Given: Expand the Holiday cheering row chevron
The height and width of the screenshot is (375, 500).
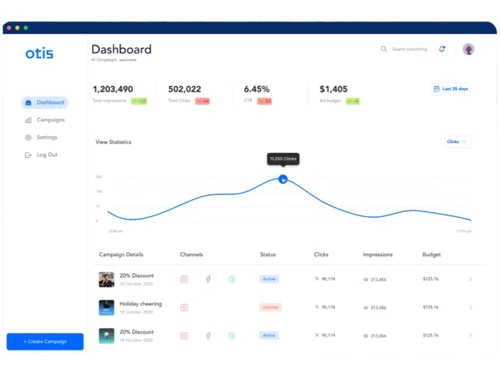Looking at the screenshot, I should pyautogui.click(x=470, y=307).
